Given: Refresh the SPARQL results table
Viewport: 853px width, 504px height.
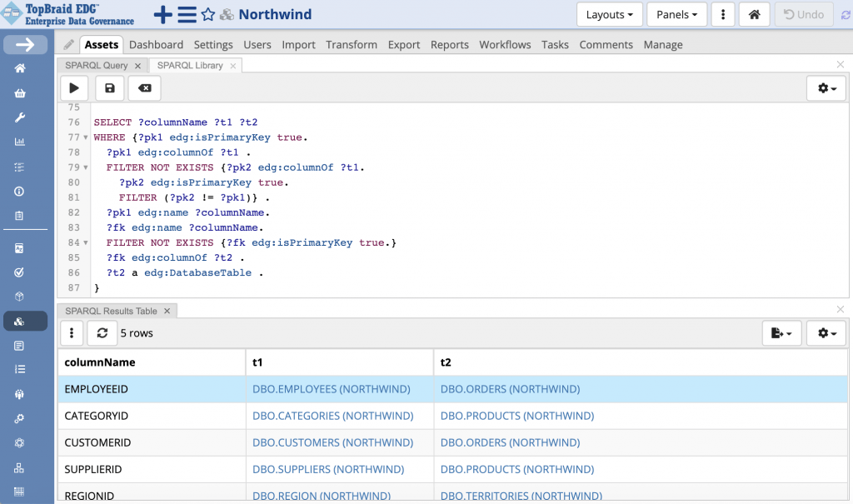Looking at the screenshot, I should pos(102,333).
